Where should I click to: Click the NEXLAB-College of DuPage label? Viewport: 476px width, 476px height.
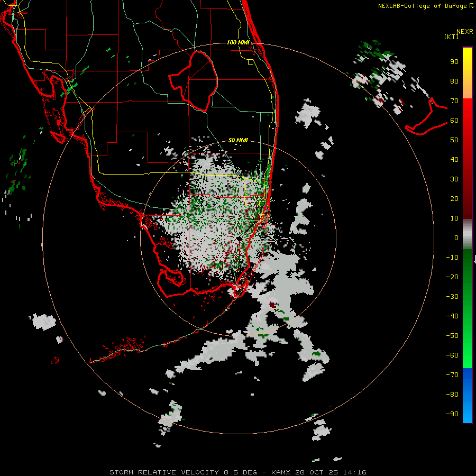point(425,6)
